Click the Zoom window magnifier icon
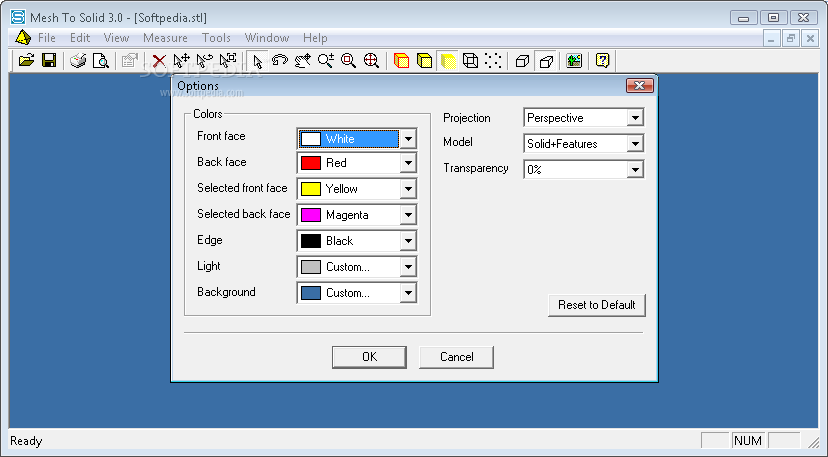The width and height of the screenshot is (828, 457). [x=349, y=60]
